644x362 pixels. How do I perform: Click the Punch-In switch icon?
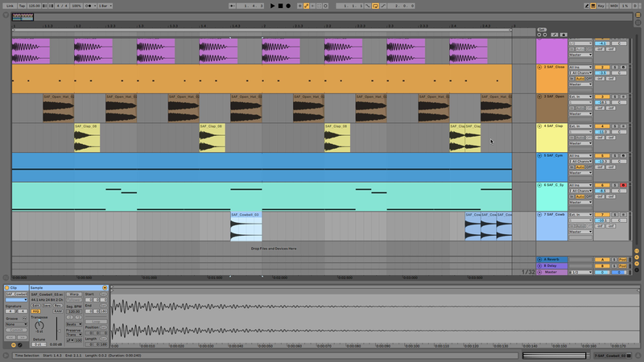(368, 6)
